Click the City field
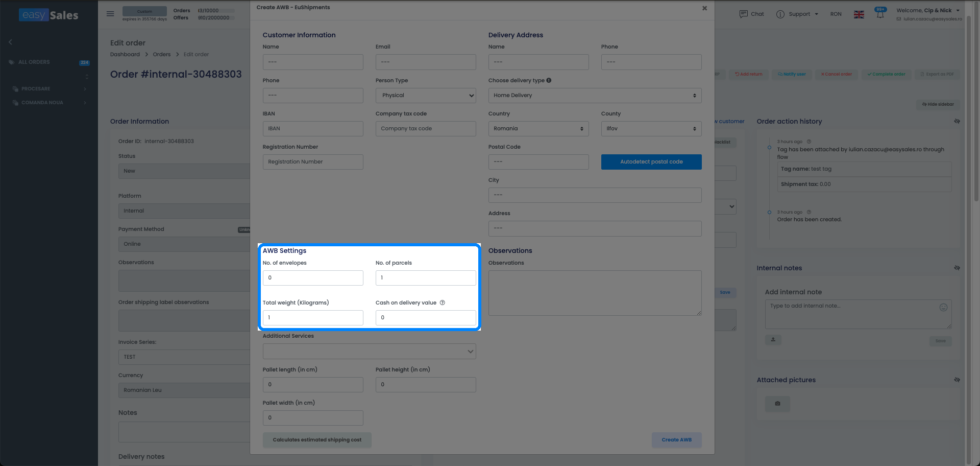 pyautogui.click(x=595, y=195)
